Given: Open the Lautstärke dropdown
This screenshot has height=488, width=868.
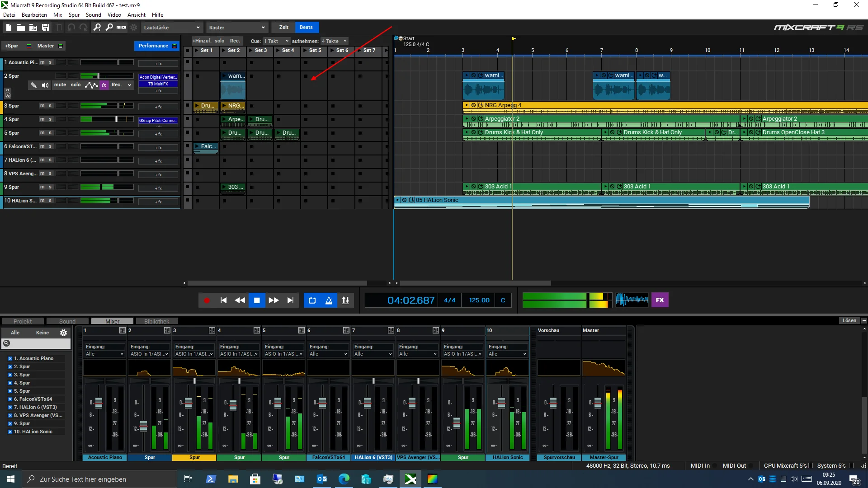Looking at the screenshot, I should (x=171, y=28).
